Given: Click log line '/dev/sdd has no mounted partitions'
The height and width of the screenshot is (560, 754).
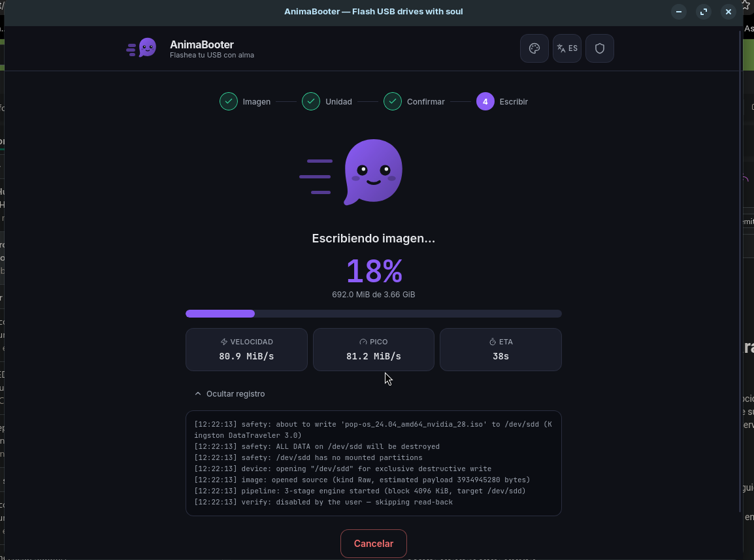Looking at the screenshot, I should point(308,457).
